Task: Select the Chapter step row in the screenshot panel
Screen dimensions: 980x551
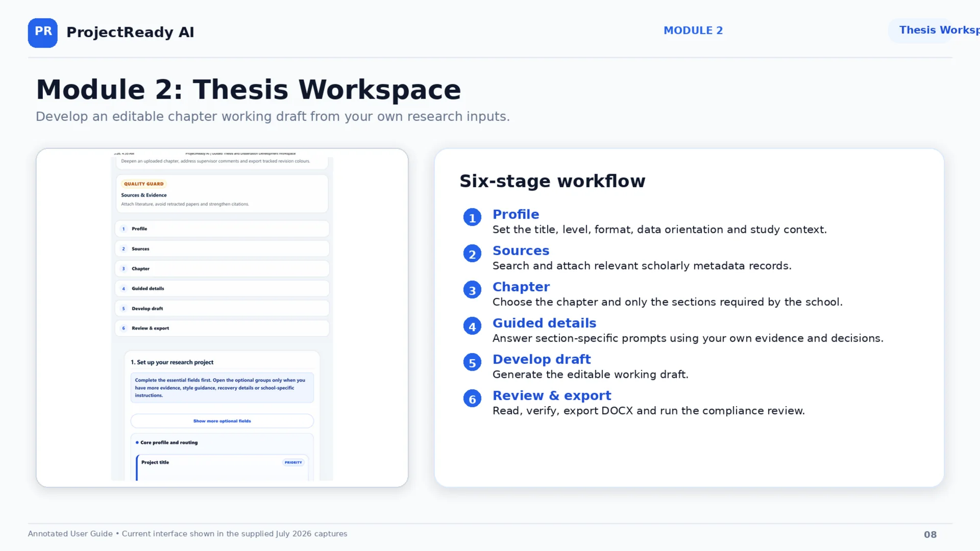Action: (222, 268)
